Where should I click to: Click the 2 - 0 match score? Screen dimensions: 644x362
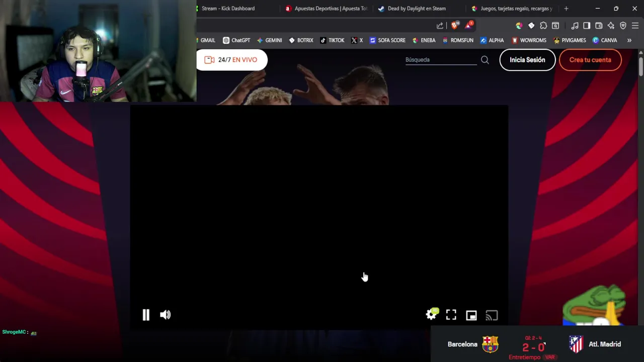533,347
